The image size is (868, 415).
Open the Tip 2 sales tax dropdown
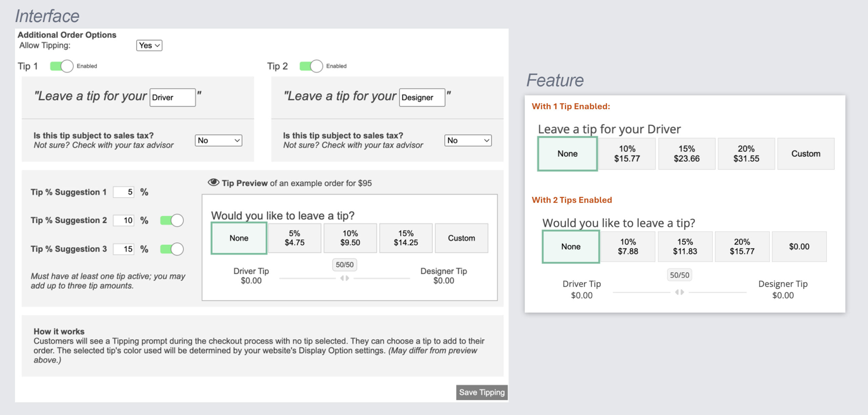[x=468, y=140]
